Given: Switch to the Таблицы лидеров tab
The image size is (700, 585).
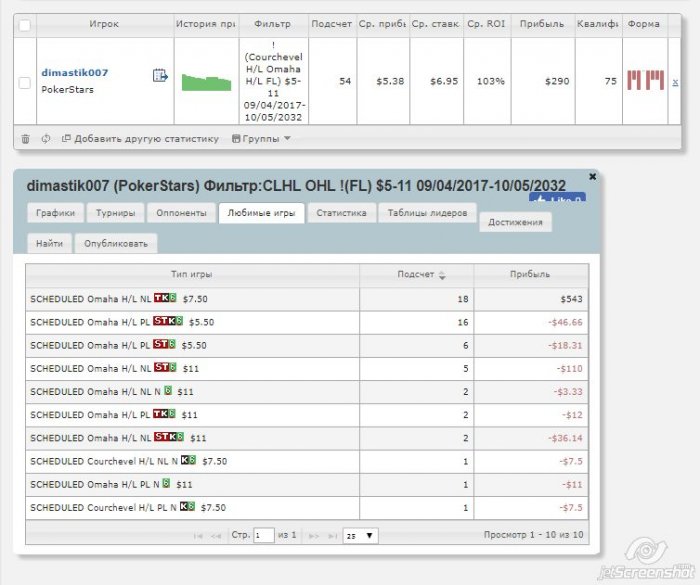Looking at the screenshot, I should [x=427, y=213].
